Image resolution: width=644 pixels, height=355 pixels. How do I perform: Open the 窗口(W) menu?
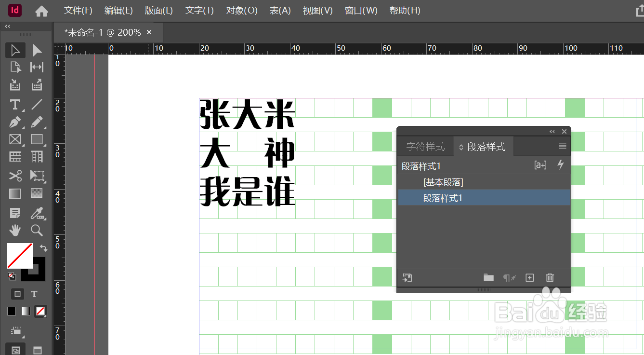point(361,10)
